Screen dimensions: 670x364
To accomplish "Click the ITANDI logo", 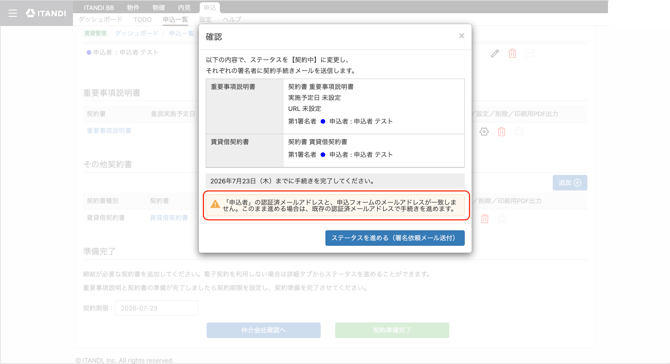I will tap(46, 13).
